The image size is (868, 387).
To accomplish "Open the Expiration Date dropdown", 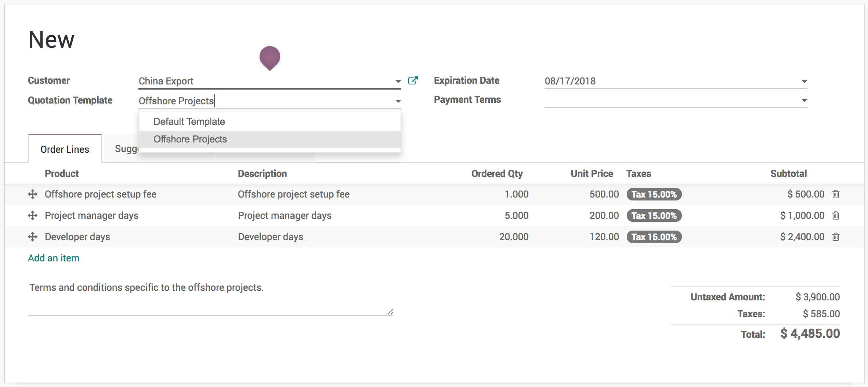I will click(804, 82).
